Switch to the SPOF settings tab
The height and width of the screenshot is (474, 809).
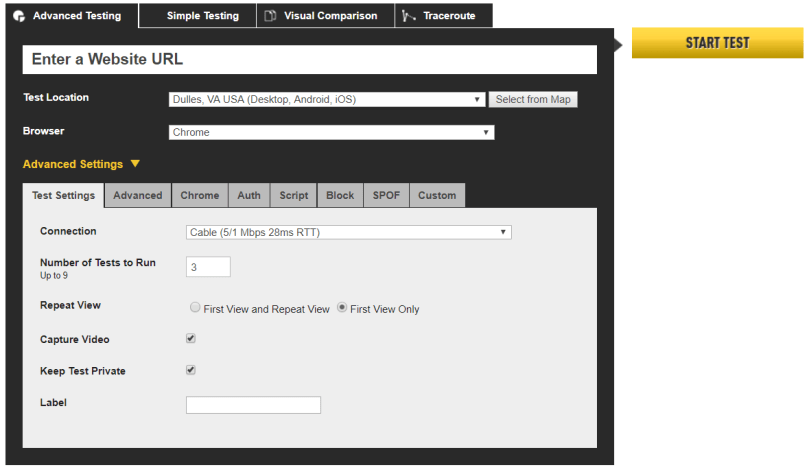386,196
